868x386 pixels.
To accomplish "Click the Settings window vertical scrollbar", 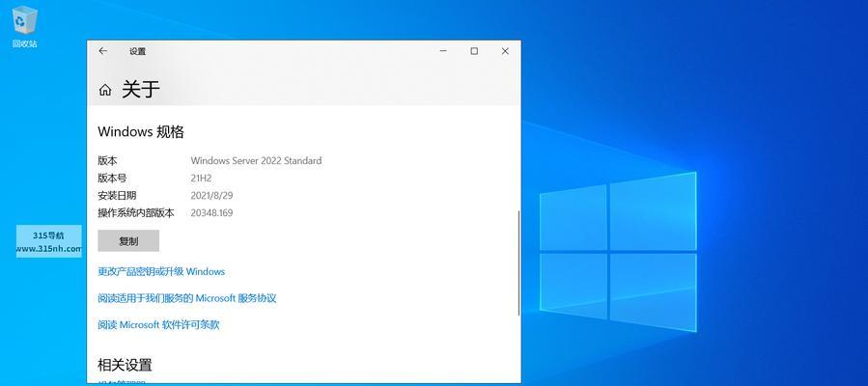I will tap(518, 262).
